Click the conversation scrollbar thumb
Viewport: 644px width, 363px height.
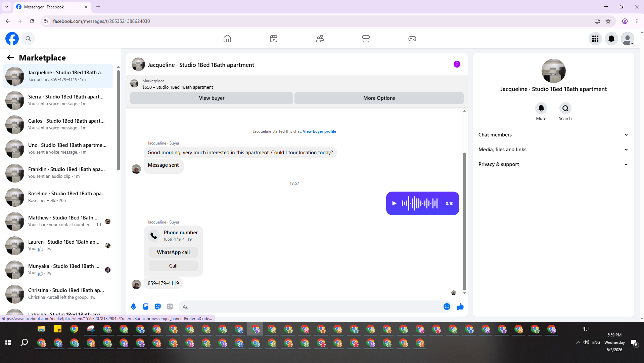tap(465, 221)
